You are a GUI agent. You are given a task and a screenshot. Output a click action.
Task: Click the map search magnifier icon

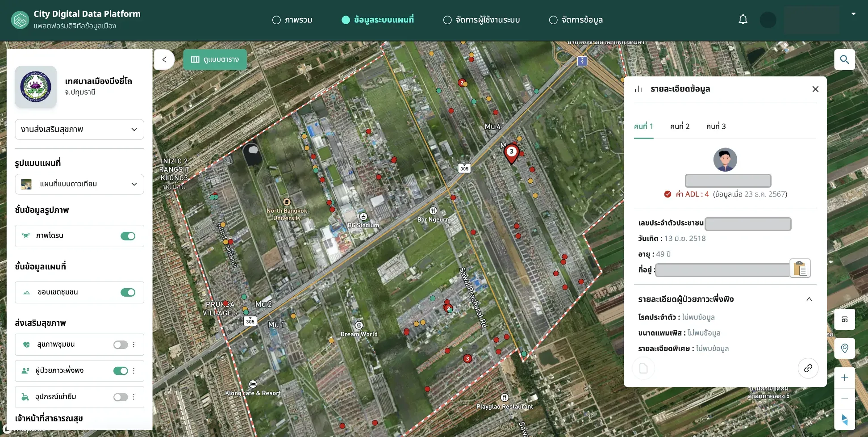[844, 59]
